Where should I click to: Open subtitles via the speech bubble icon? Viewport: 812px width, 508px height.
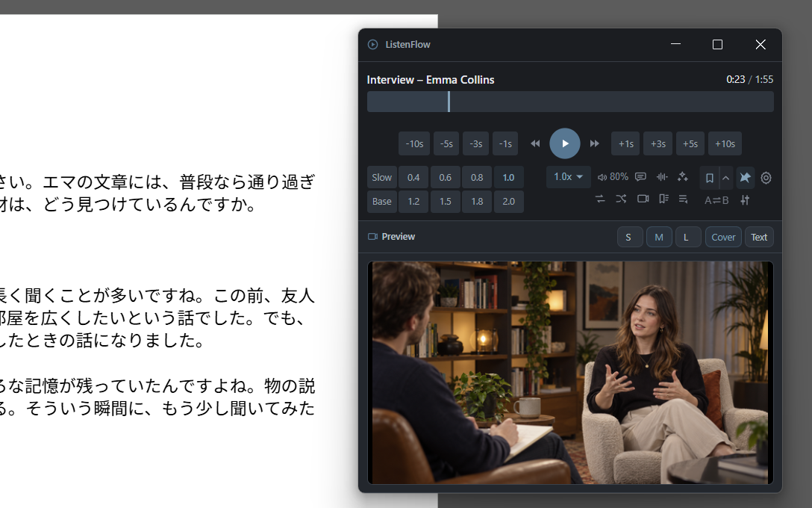coord(640,177)
